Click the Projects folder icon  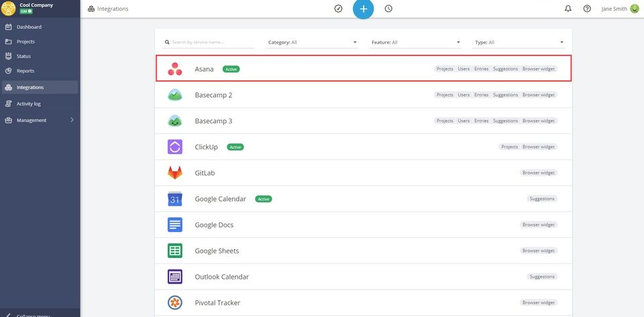tap(8, 42)
